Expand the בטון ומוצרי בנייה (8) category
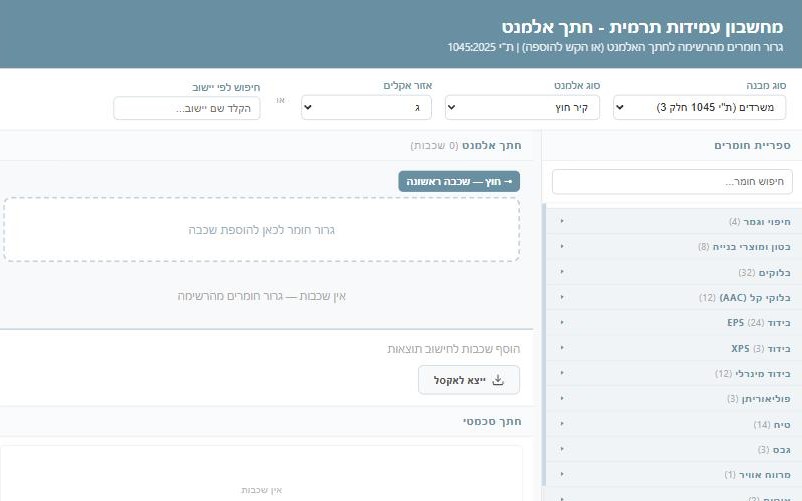 (672, 246)
